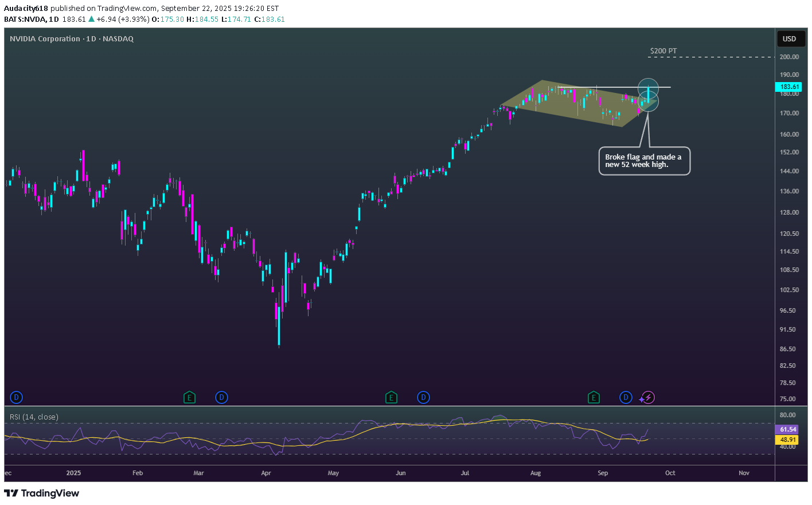Click the BATS:NVDA, 1D symbol text
Viewport: 812px width, 505px height.
coord(32,19)
